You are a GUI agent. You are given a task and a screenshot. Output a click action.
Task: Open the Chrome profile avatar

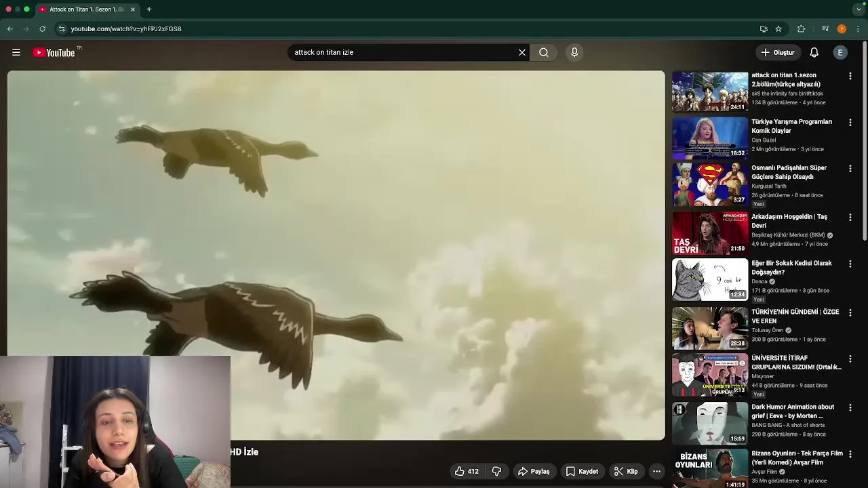[842, 28]
